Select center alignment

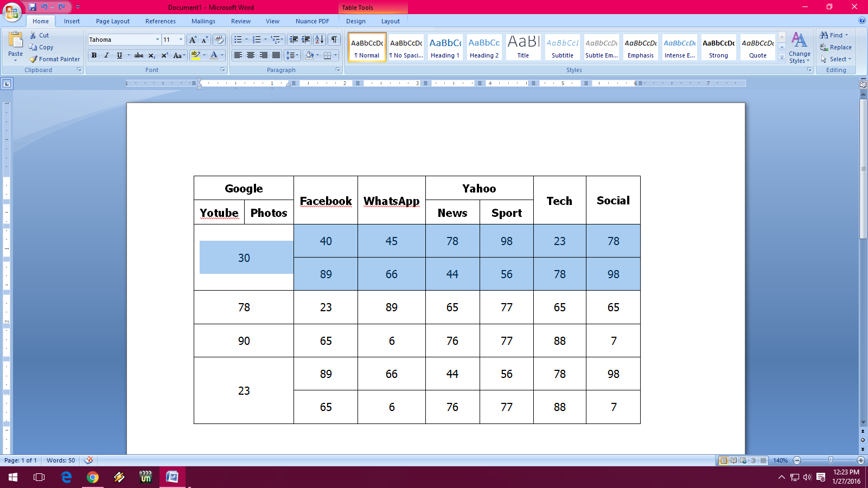250,55
